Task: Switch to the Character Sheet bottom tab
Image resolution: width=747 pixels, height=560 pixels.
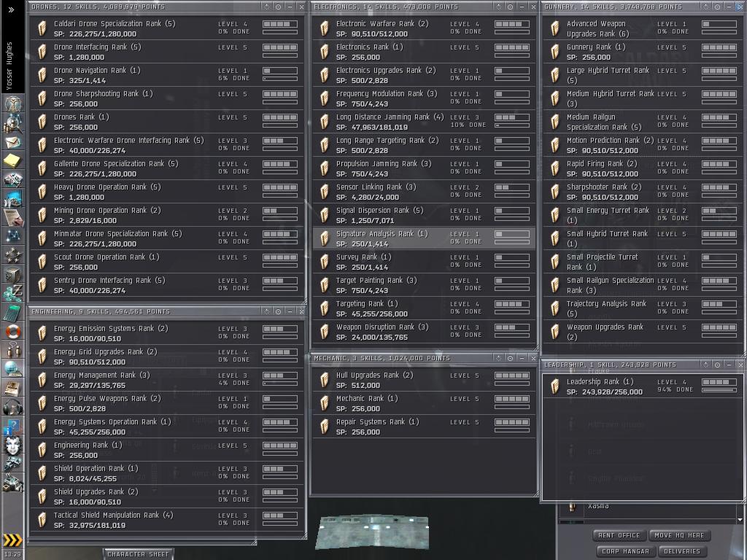Action: point(138,554)
